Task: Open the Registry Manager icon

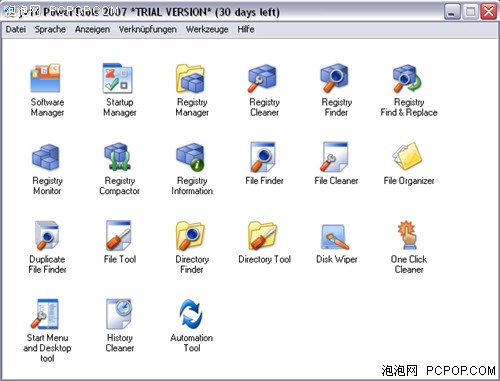Action: [x=190, y=79]
